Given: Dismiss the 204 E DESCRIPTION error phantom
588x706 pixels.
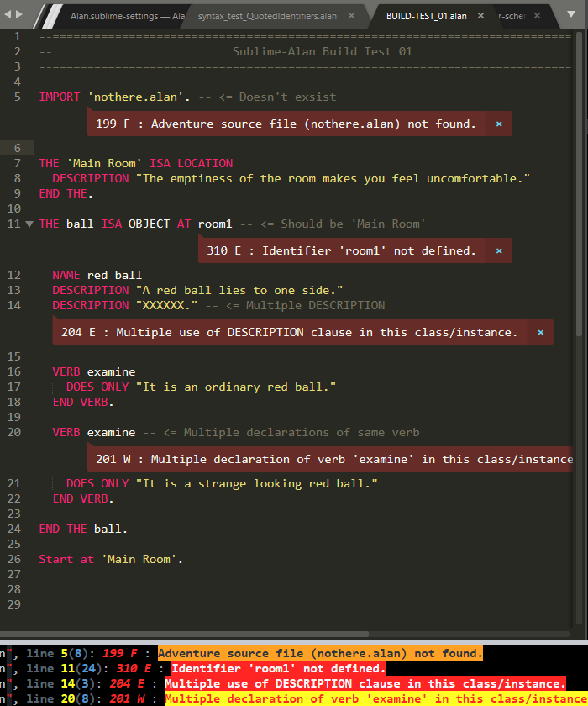Looking at the screenshot, I should pos(540,332).
